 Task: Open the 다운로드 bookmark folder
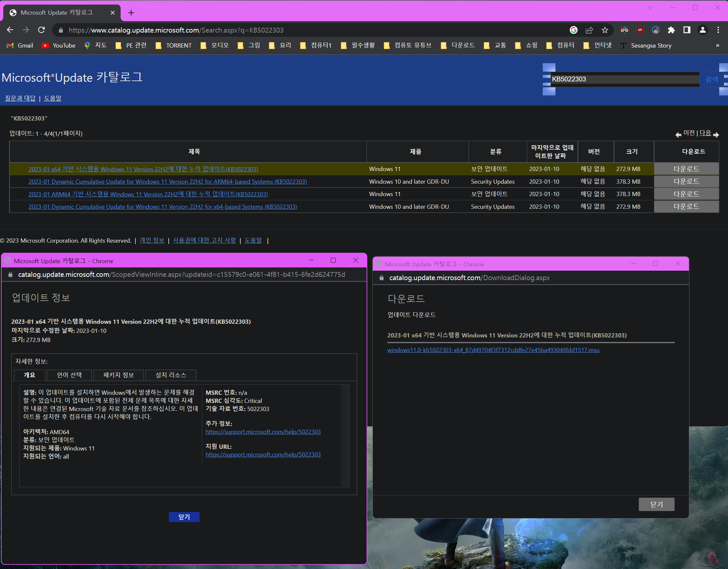point(458,45)
